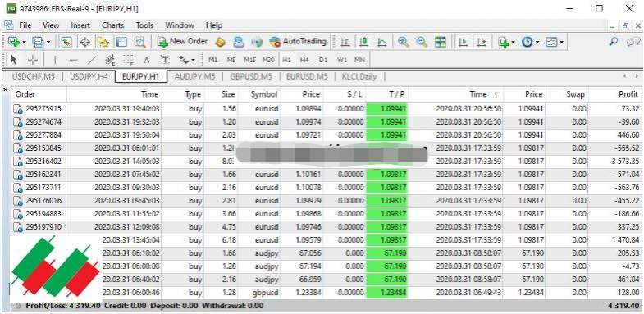Select the crosshair cursor tool

click(33, 60)
